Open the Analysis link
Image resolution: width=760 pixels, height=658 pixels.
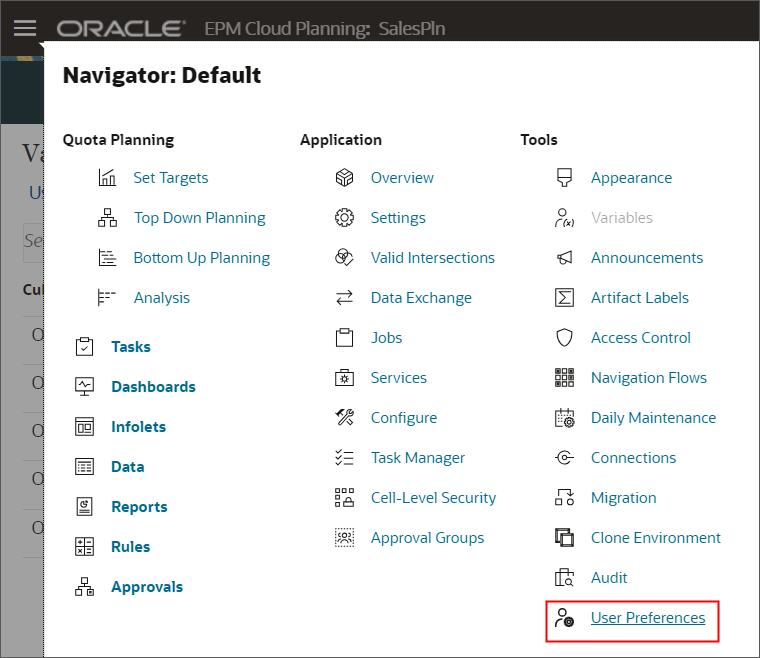pos(162,298)
